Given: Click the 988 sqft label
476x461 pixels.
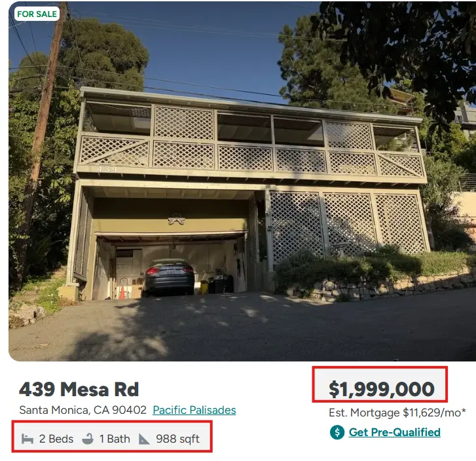Looking at the screenshot, I should pyautogui.click(x=177, y=439).
